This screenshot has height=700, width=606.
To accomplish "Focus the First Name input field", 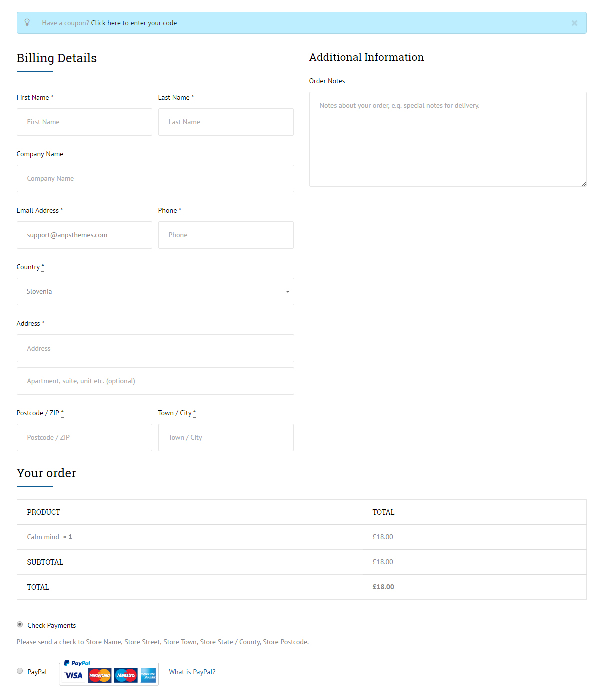I will [x=84, y=122].
